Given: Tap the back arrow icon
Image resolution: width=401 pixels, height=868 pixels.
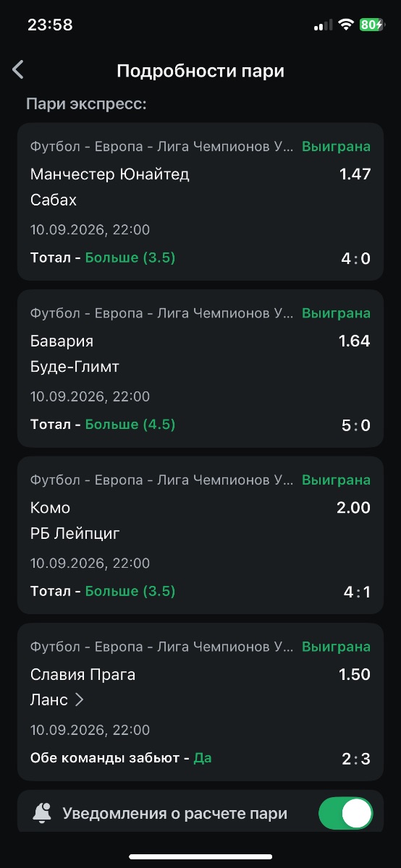Looking at the screenshot, I should 18,70.
